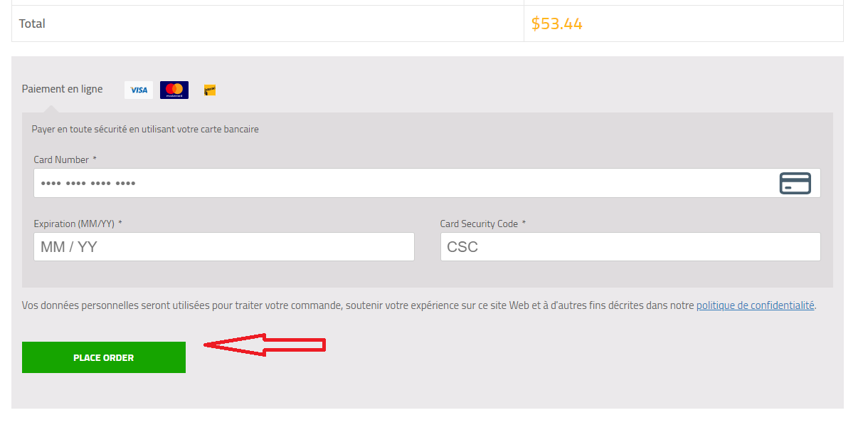
Task: Click the red arrow pointing at Place Order
Action: [265, 345]
